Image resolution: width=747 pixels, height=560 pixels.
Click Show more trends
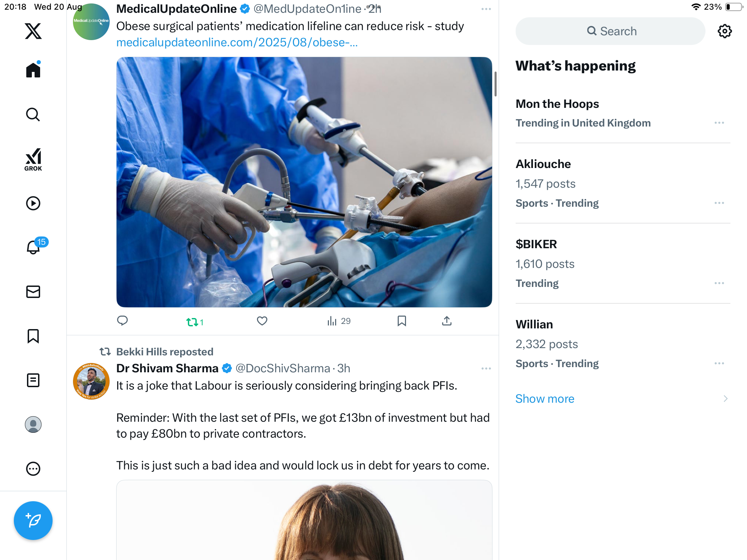point(545,399)
